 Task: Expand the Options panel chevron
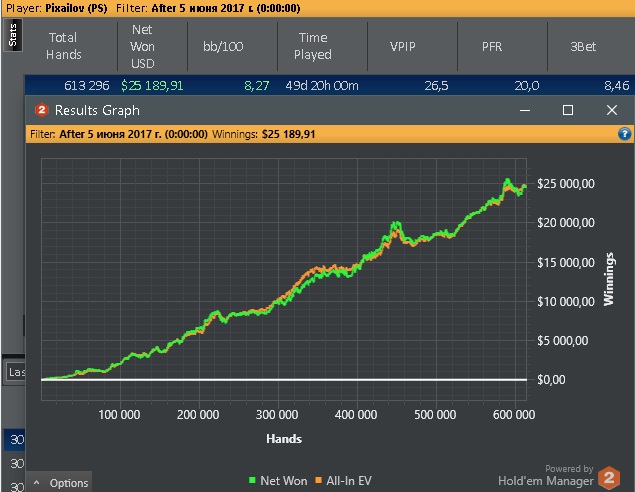coord(37,483)
